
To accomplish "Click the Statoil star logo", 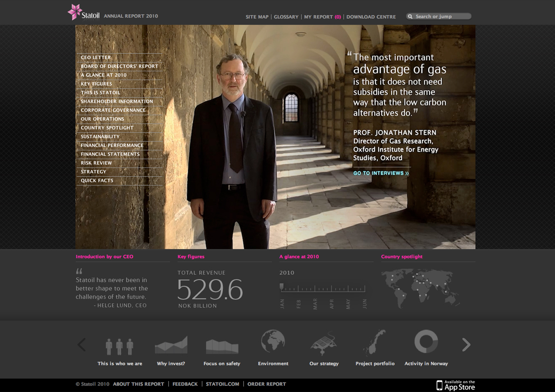I will point(75,12).
